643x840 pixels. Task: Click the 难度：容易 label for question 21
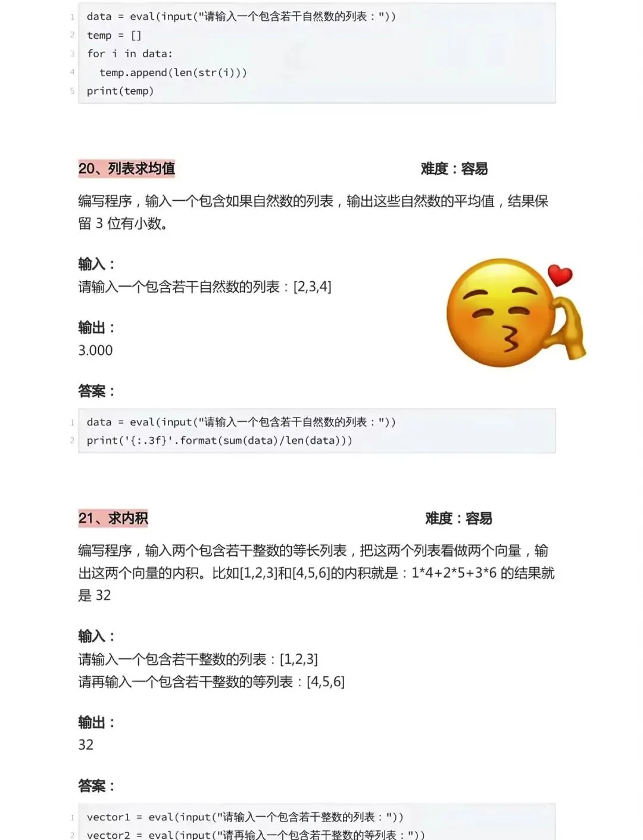(x=458, y=518)
